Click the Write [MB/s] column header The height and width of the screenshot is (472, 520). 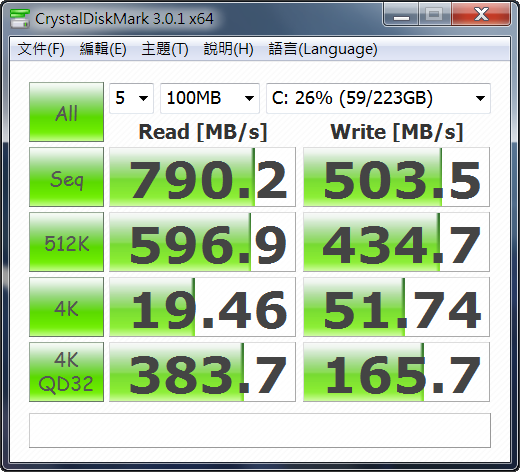[x=397, y=132]
